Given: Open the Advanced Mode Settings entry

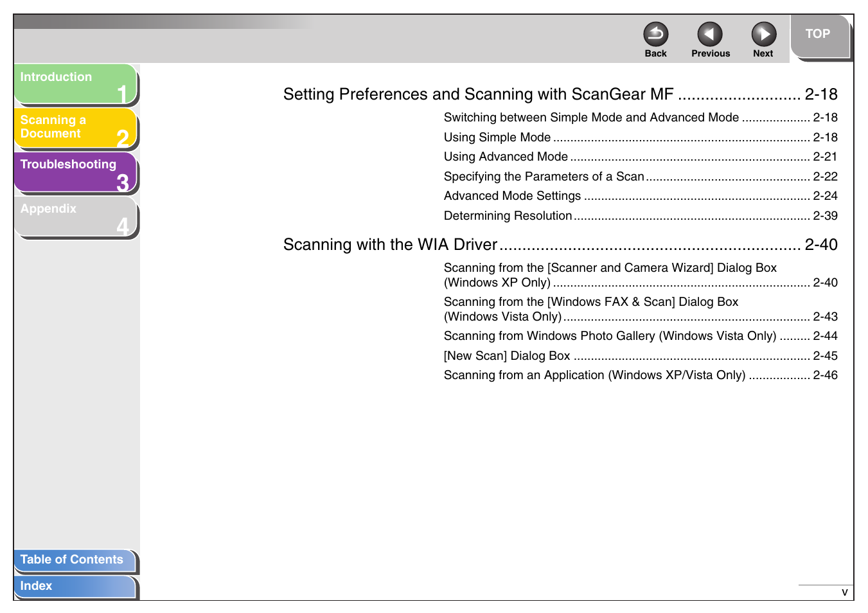Looking at the screenshot, I should tap(641, 196).
